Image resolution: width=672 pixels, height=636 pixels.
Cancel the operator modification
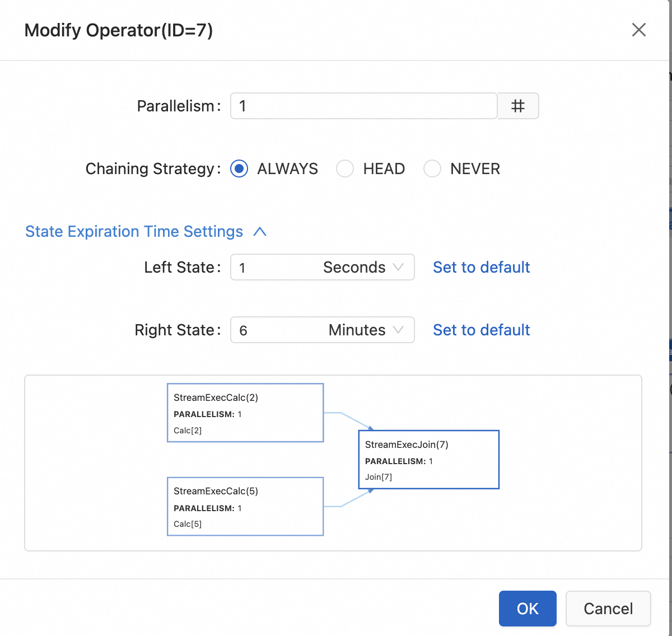(x=608, y=609)
